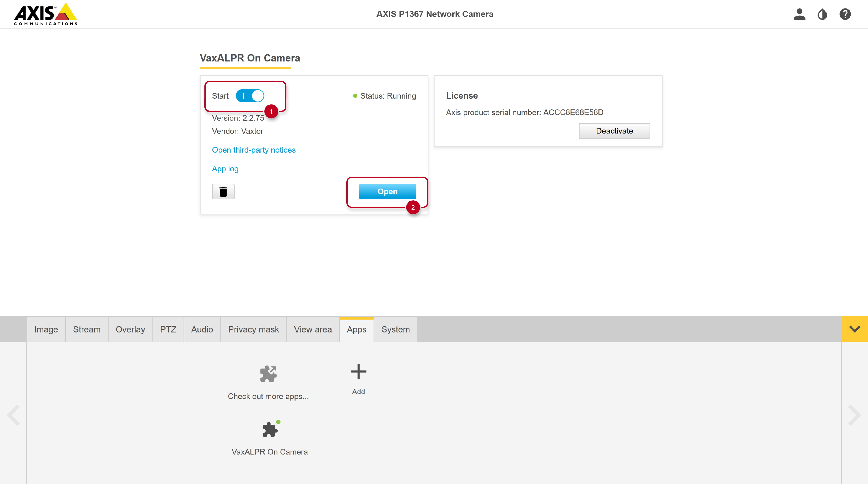Viewport: 868px width, 484px height.
Task: Switch to the Image tab
Action: coord(46,329)
